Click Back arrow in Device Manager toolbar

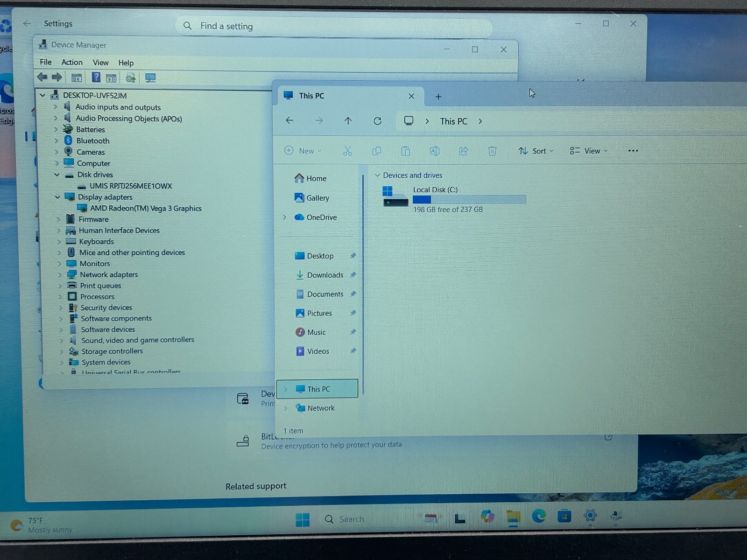tap(42, 77)
